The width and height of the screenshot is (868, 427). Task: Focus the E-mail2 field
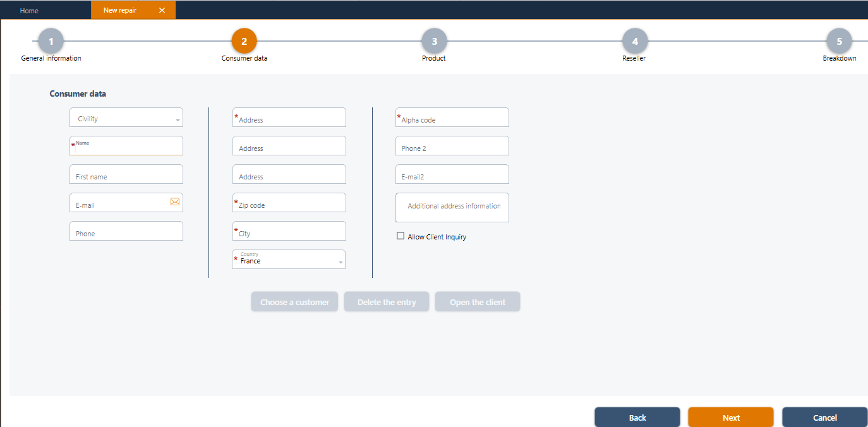point(452,174)
